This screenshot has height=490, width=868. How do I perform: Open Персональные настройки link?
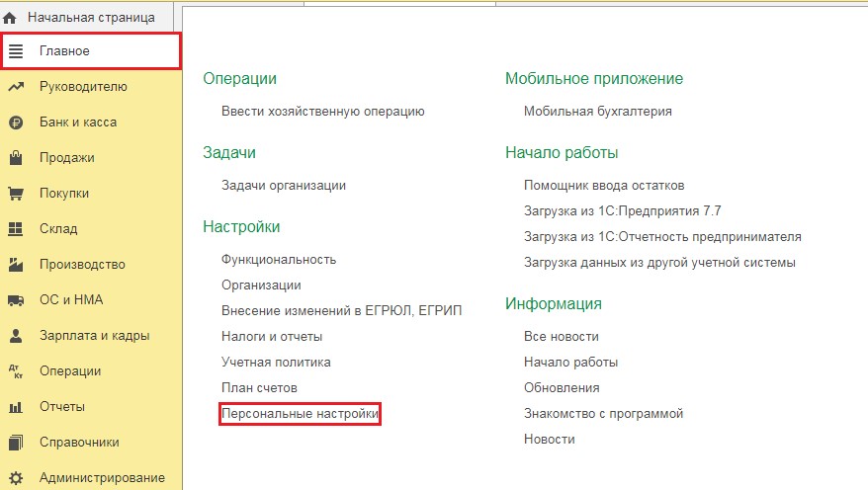[300, 414]
